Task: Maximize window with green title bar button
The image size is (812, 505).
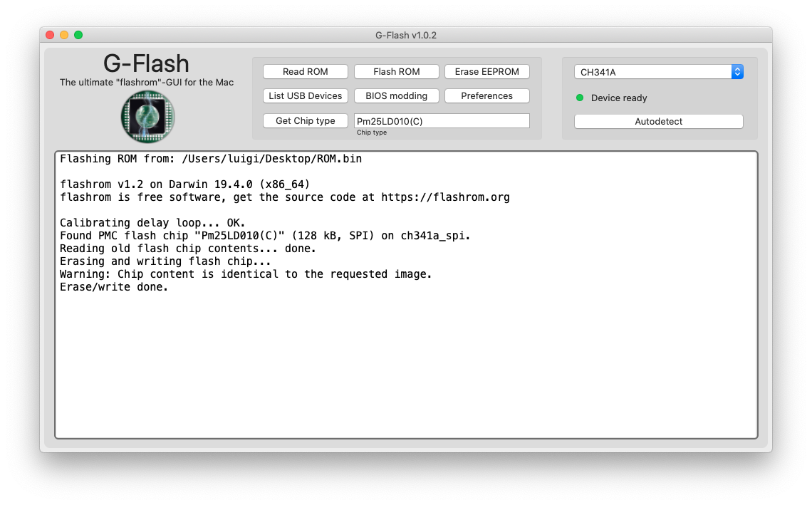Action: (x=78, y=35)
